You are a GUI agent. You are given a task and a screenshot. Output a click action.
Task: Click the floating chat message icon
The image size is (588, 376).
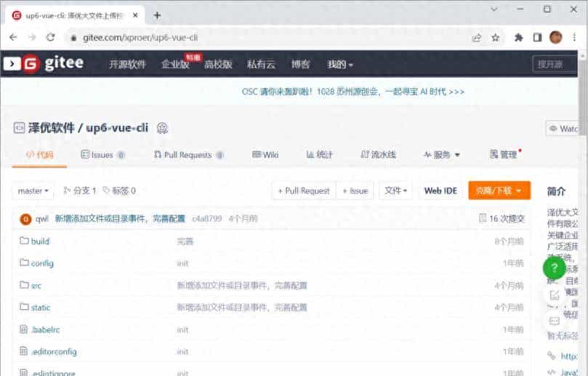pos(555,321)
